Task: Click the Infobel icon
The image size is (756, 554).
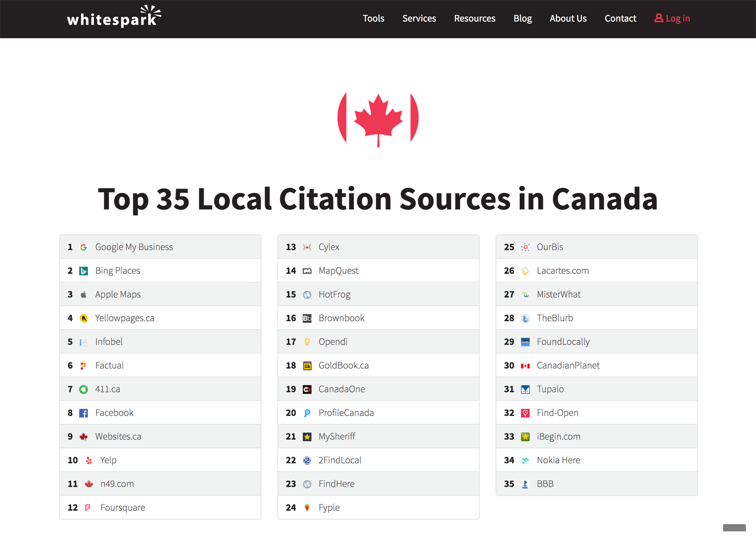Action: (x=84, y=342)
